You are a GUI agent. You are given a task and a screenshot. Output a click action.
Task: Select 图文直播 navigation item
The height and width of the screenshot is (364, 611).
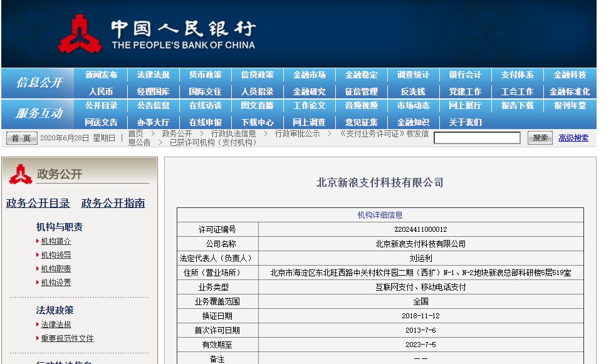point(257,106)
